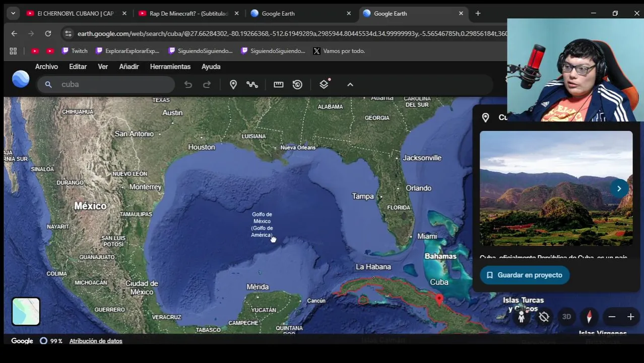Click the Miami label on the map
The width and height of the screenshot is (644, 363).
pyautogui.click(x=427, y=236)
